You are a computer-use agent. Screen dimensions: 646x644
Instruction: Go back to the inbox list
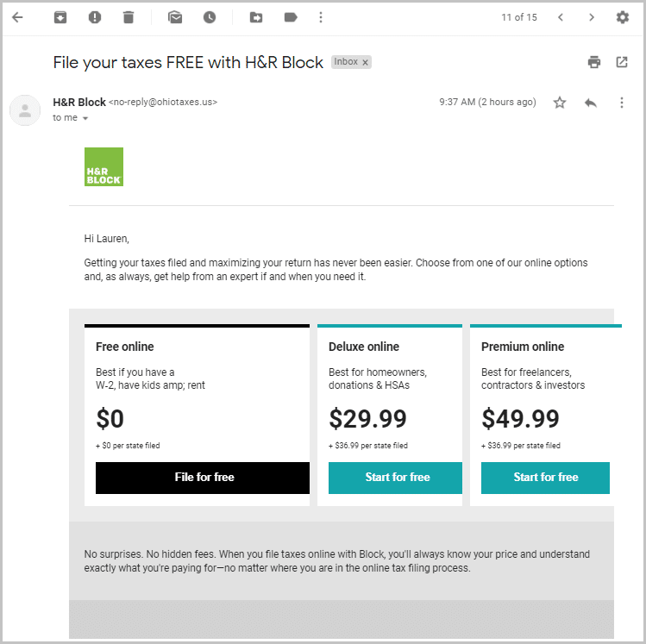(x=17, y=17)
